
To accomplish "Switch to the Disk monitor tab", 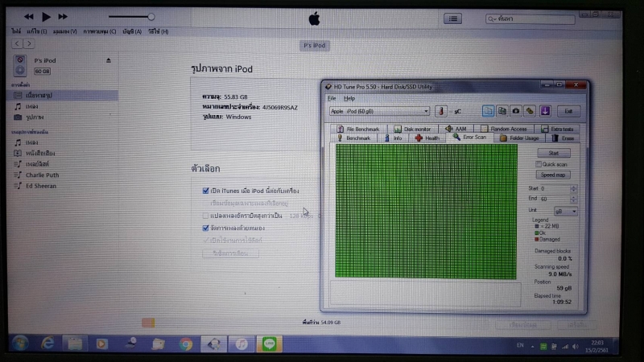I will (412, 129).
